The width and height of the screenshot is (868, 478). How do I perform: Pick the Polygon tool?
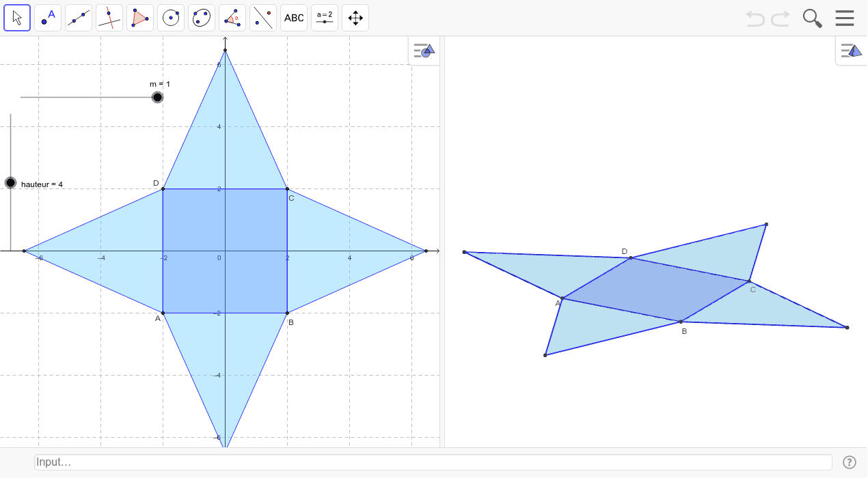pyautogui.click(x=140, y=18)
